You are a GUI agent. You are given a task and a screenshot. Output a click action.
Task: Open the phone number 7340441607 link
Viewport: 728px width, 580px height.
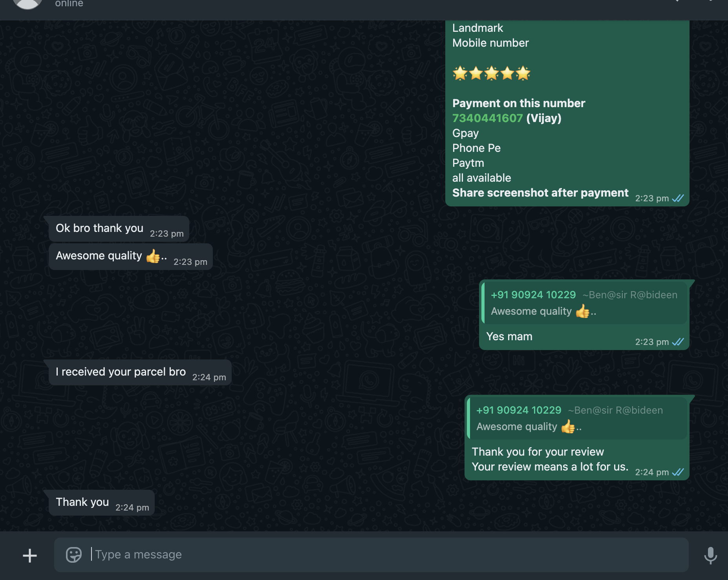(487, 118)
